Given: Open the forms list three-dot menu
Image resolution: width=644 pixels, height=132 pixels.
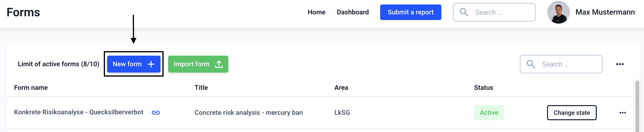Looking at the screenshot, I should [619, 64].
